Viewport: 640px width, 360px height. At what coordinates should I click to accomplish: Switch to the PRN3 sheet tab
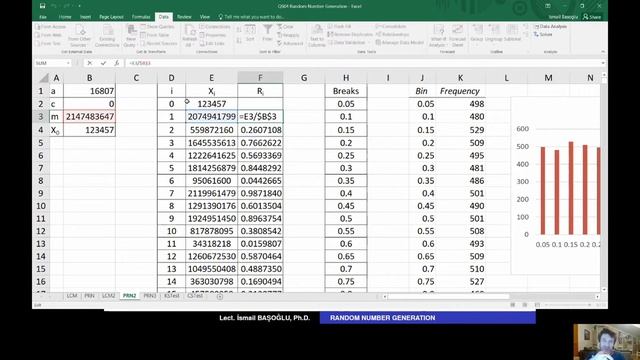150,296
